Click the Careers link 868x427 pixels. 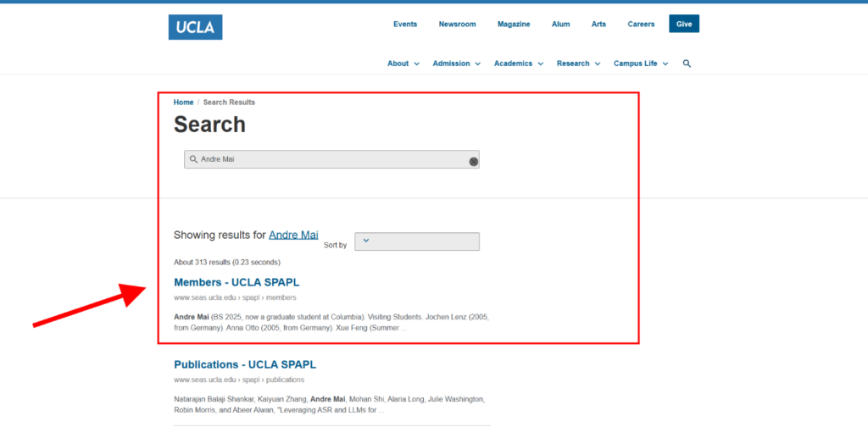click(641, 25)
